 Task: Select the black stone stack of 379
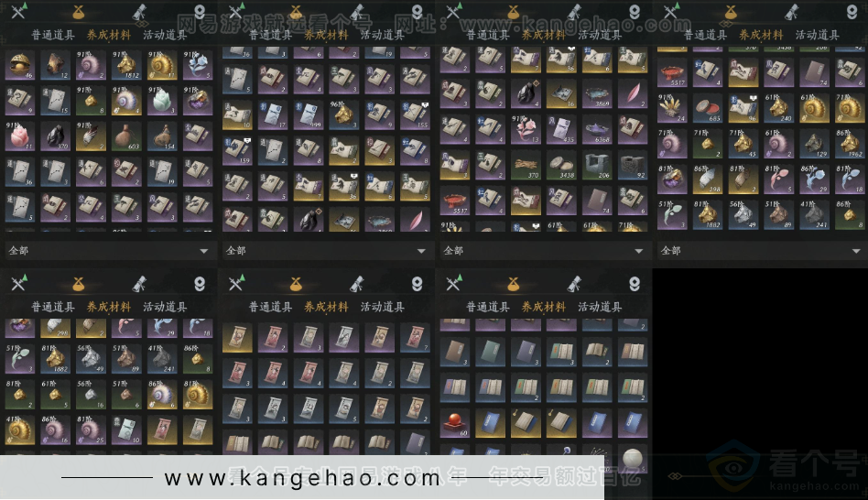point(53,136)
